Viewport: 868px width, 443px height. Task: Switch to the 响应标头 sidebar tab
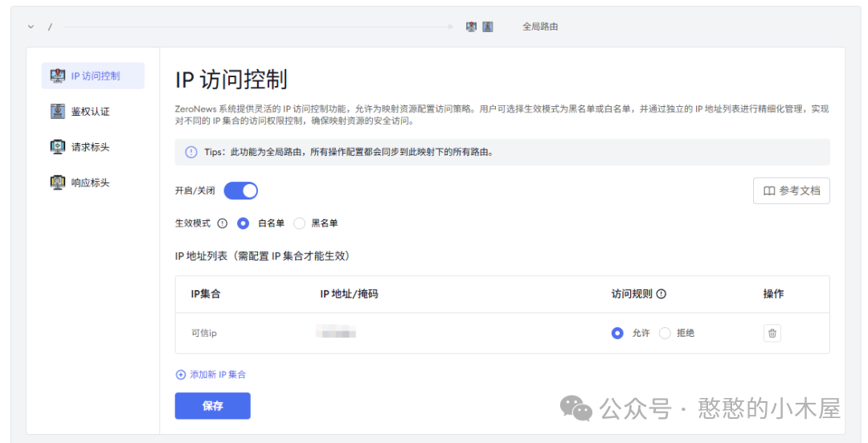[89, 183]
